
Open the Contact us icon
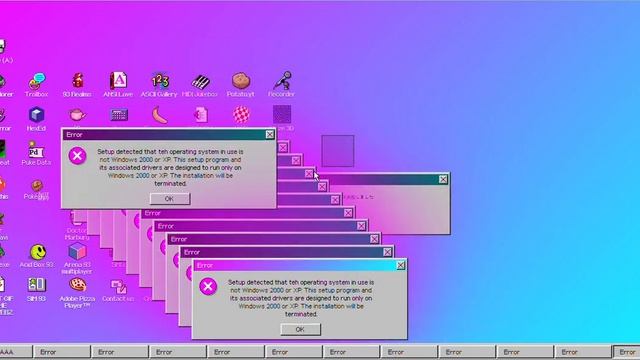[118, 291]
